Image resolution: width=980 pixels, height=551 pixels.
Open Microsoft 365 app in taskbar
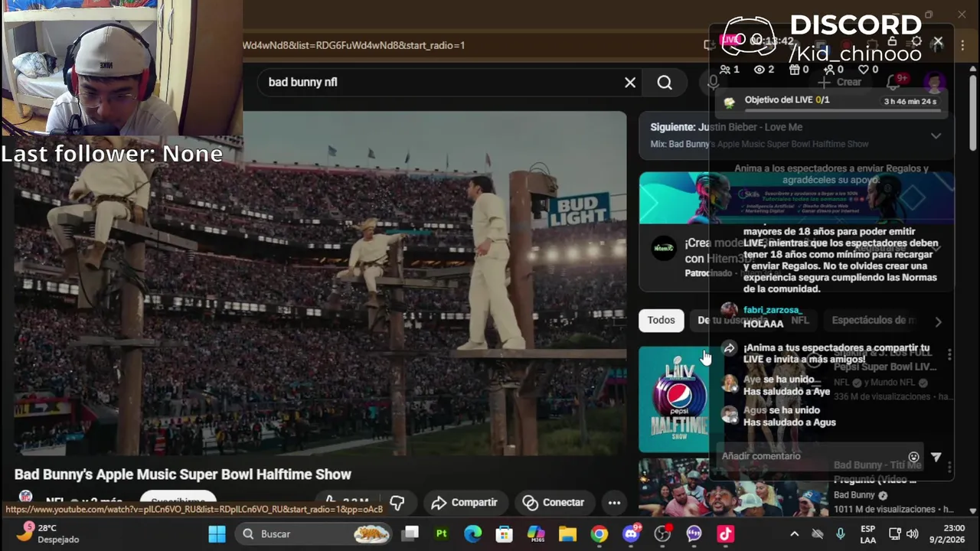(536, 534)
